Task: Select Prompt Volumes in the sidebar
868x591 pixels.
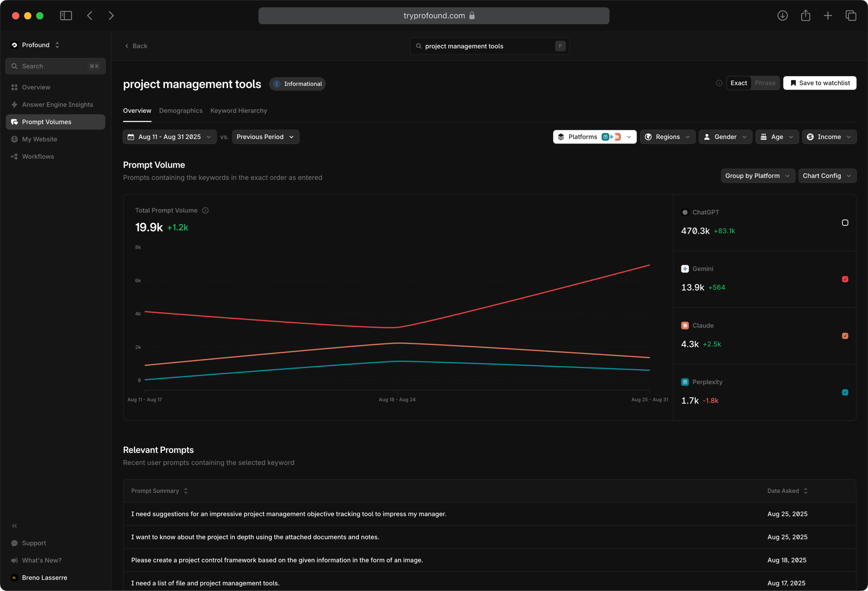Action: tap(46, 122)
